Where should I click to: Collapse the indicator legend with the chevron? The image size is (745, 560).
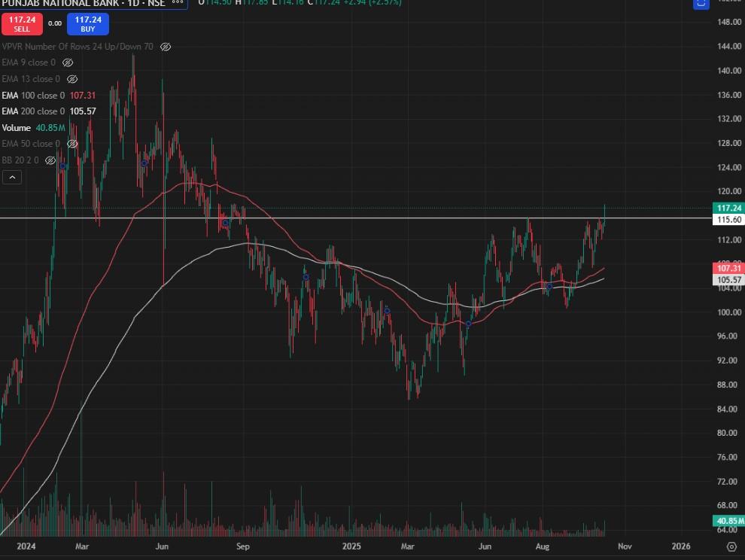(12, 178)
